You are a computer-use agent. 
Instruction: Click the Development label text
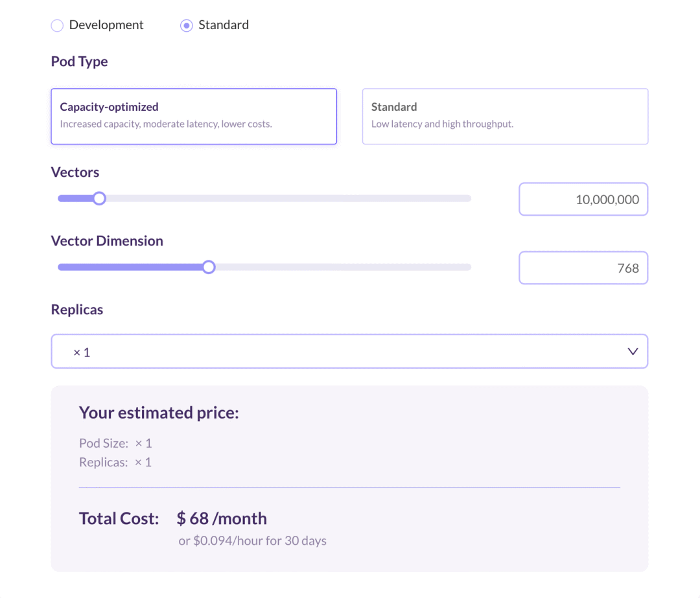(106, 25)
